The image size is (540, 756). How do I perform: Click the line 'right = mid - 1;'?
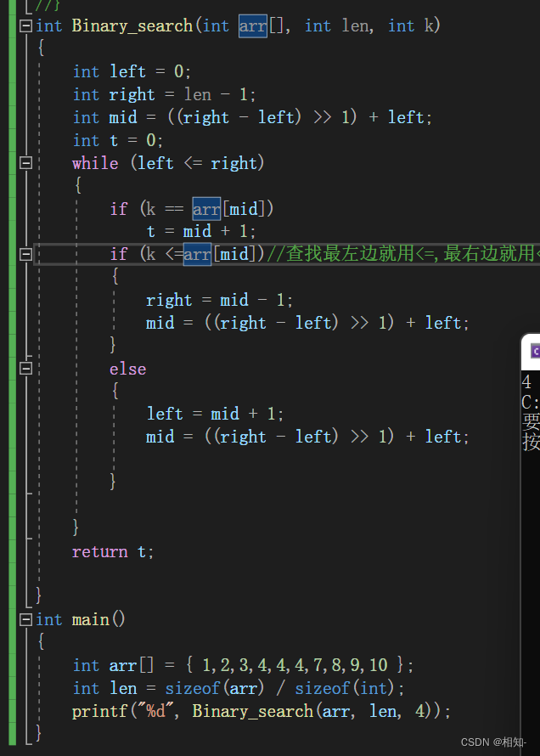[x=219, y=300]
